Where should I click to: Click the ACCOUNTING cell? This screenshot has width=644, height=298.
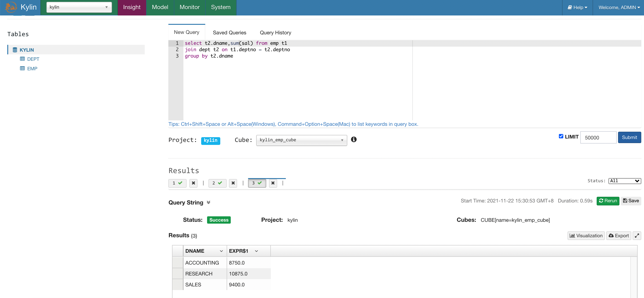coord(205,263)
